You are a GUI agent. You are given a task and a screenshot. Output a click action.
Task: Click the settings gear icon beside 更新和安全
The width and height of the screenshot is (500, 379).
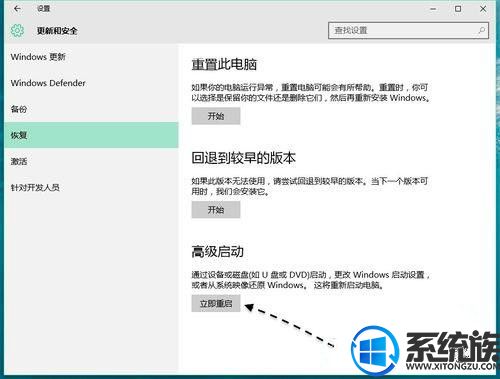pos(17,31)
